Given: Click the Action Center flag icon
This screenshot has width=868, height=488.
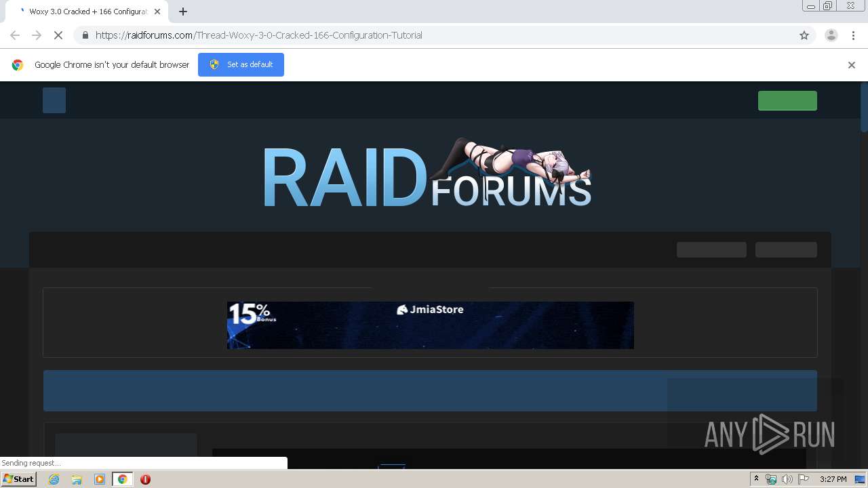Looking at the screenshot, I should [x=804, y=479].
